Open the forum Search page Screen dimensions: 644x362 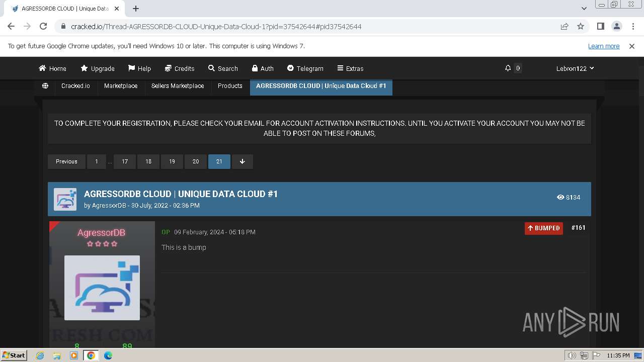[223, 68]
